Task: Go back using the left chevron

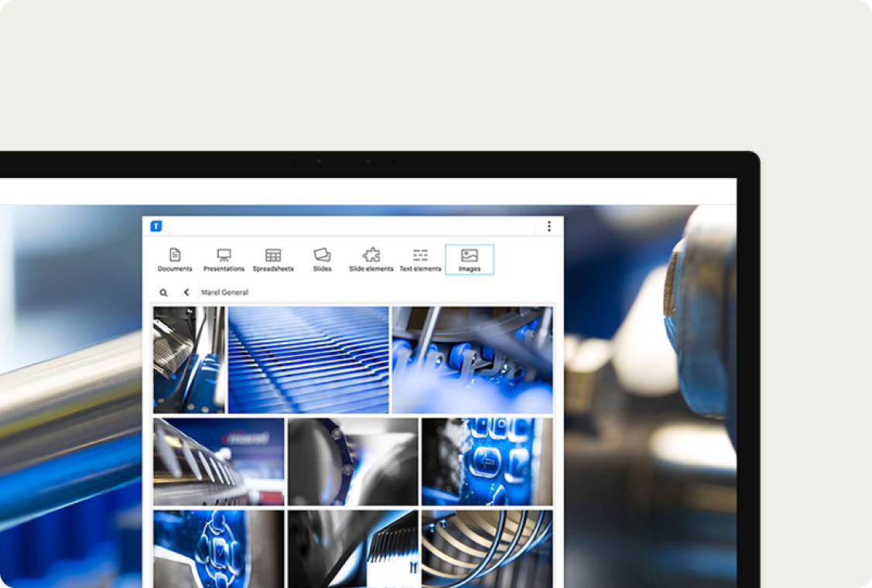Action: tap(186, 292)
